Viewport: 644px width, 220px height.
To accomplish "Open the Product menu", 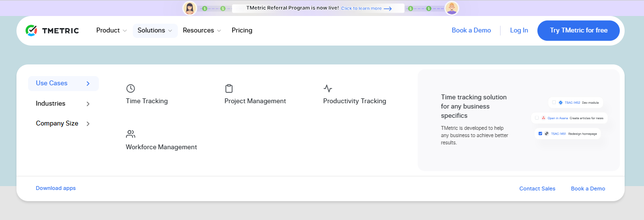I will pyautogui.click(x=111, y=31).
